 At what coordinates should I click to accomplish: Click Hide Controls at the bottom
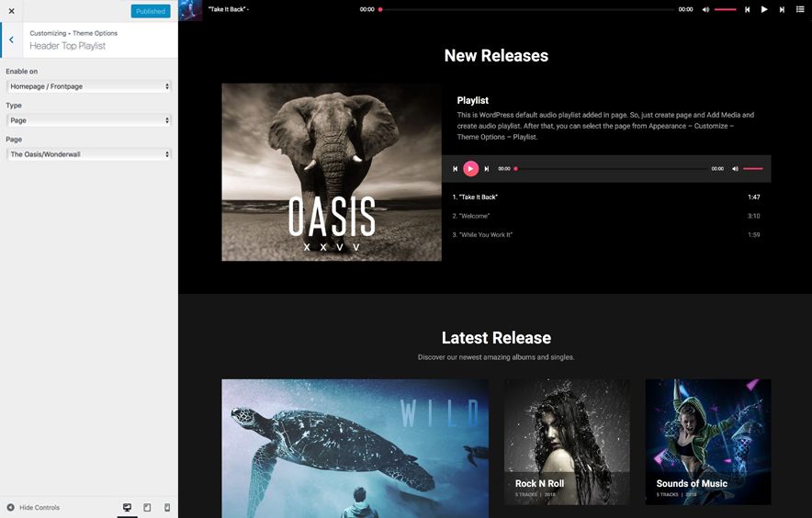(33, 507)
